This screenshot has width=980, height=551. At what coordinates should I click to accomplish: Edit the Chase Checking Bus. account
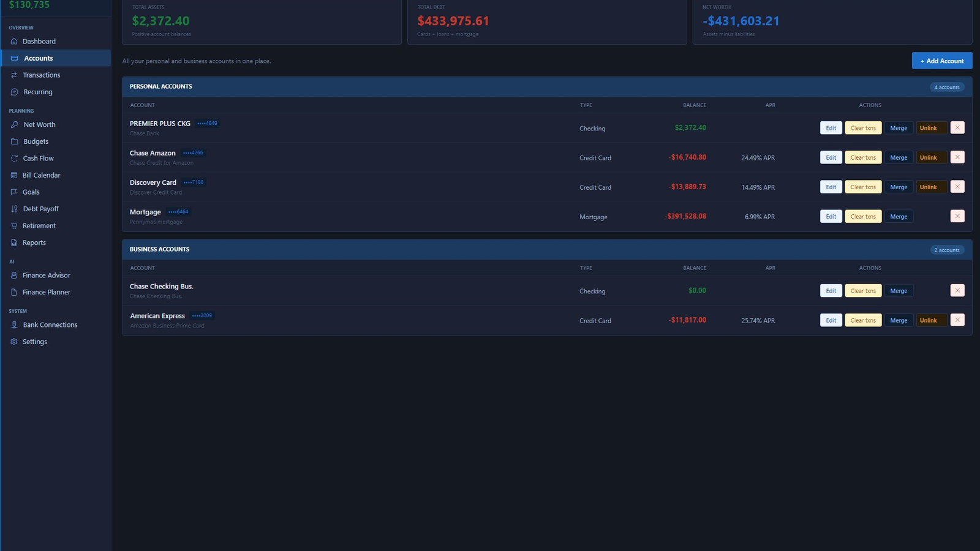pos(831,291)
